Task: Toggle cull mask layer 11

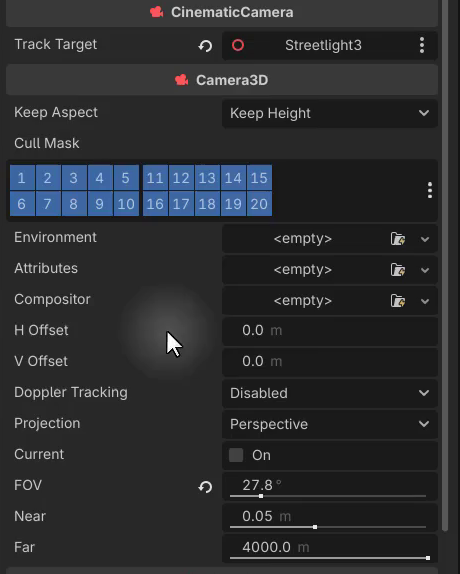Action: point(155,178)
